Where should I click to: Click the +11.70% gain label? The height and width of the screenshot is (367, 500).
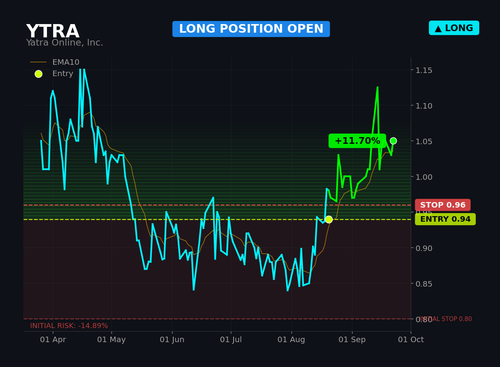tap(357, 141)
